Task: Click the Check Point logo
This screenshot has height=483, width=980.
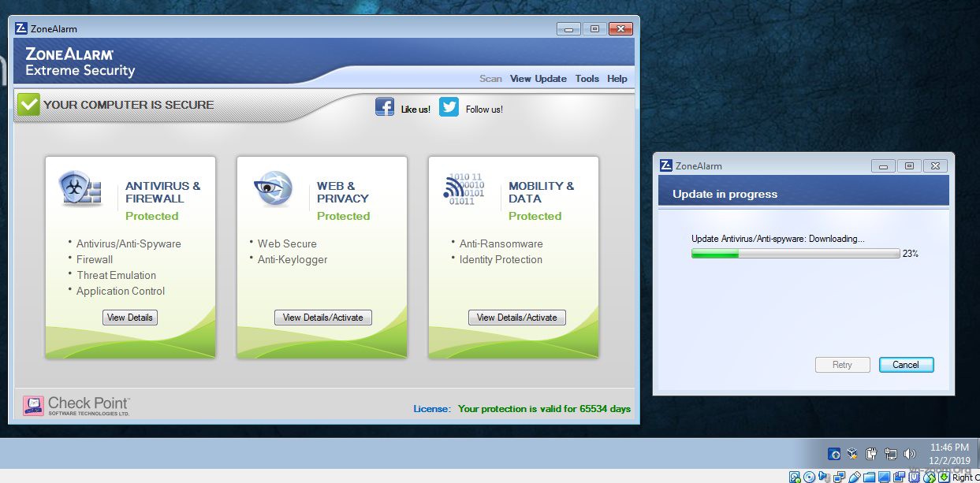Action: point(76,406)
